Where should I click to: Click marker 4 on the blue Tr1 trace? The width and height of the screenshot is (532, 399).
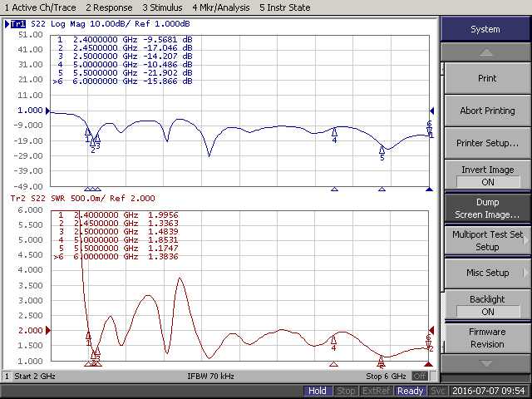pos(334,132)
